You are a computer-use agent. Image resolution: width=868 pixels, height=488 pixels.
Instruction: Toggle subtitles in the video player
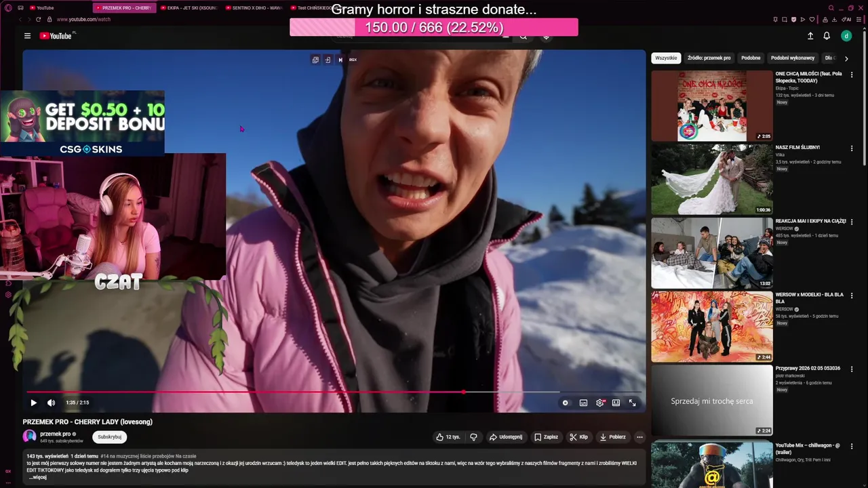[583, 403]
